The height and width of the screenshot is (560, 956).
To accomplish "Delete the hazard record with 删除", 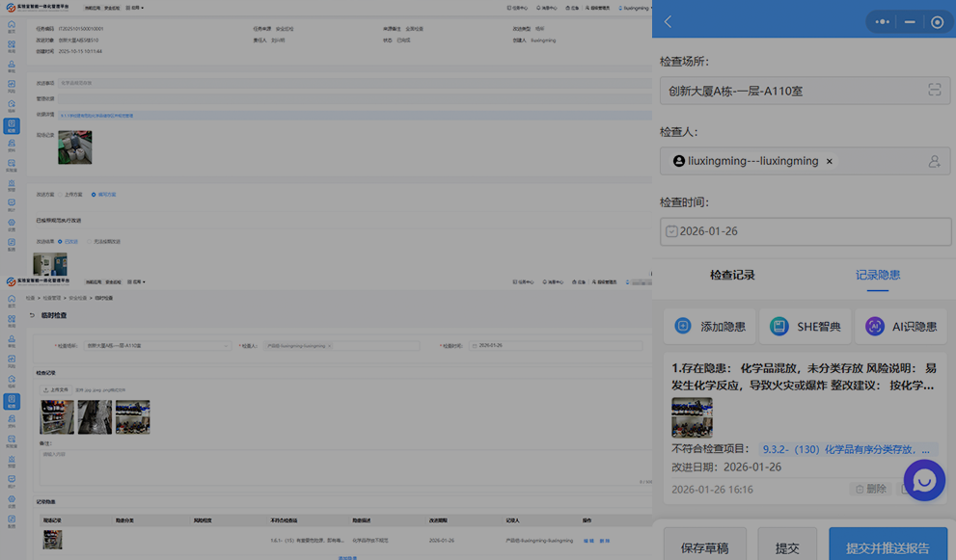I will coord(868,489).
